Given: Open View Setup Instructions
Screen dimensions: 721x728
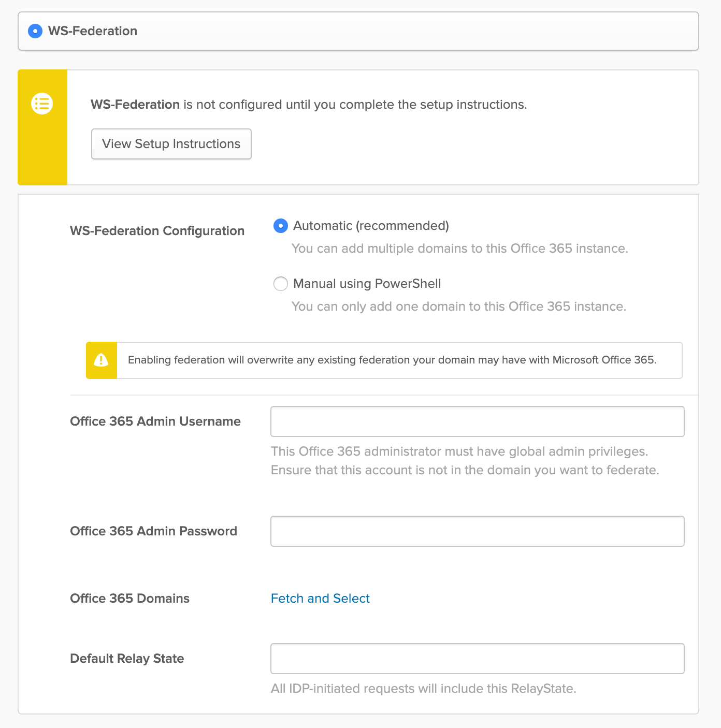Looking at the screenshot, I should [x=171, y=144].
